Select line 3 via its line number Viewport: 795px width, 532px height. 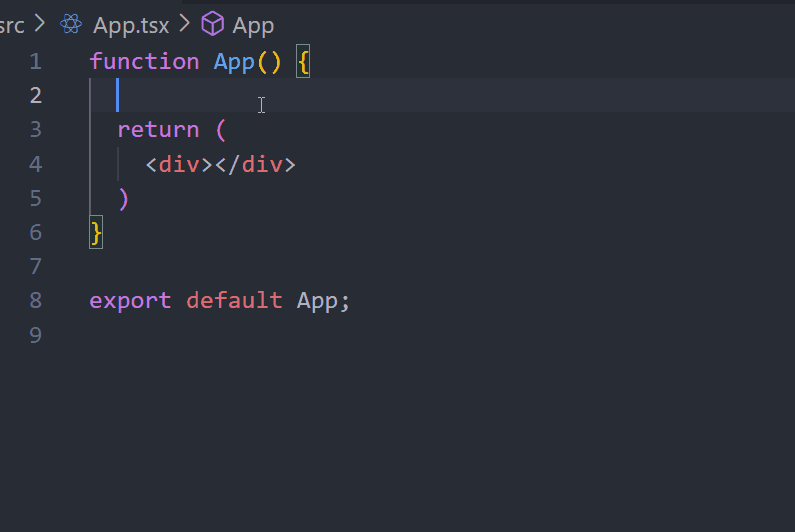(36, 130)
